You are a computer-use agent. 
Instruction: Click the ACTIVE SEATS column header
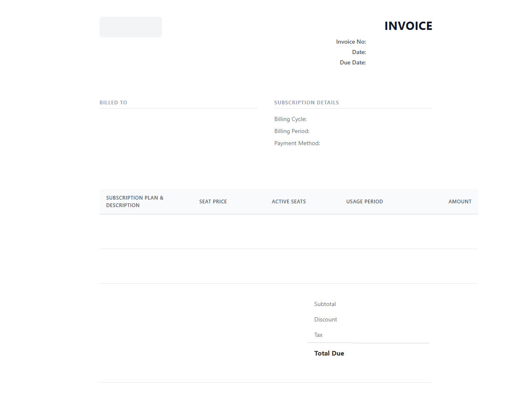pos(289,202)
